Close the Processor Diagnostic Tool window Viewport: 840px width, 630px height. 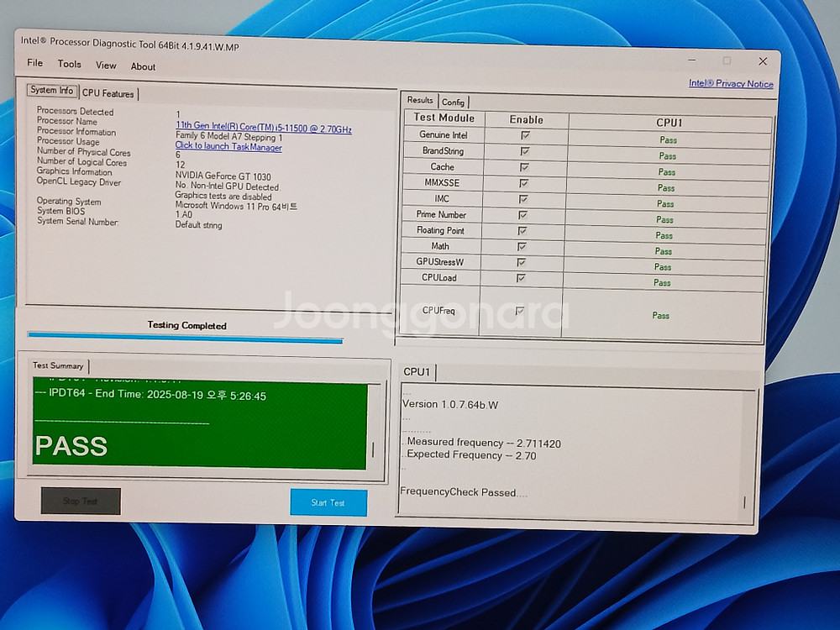[x=763, y=61]
